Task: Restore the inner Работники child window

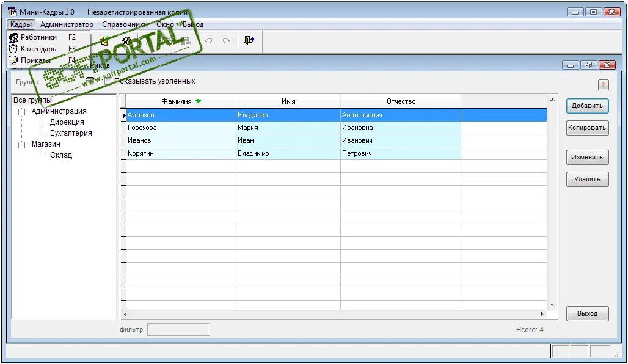Action: point(588,65)
